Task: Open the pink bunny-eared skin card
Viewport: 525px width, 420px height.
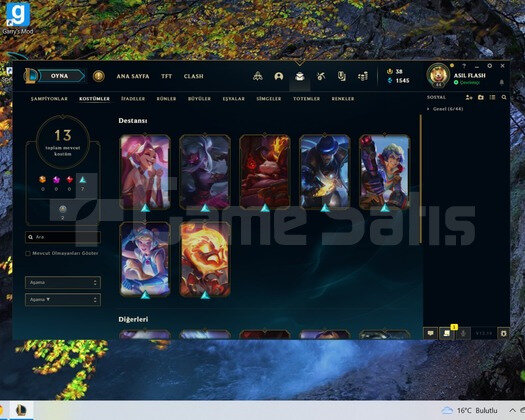Action: click(x=145, y=172)
